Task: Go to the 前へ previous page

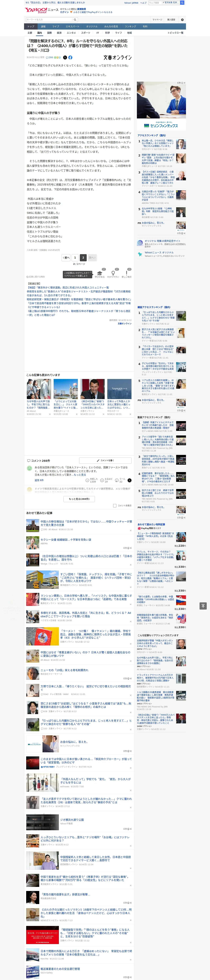Action: pyautogui.click(x=66, y=258)
